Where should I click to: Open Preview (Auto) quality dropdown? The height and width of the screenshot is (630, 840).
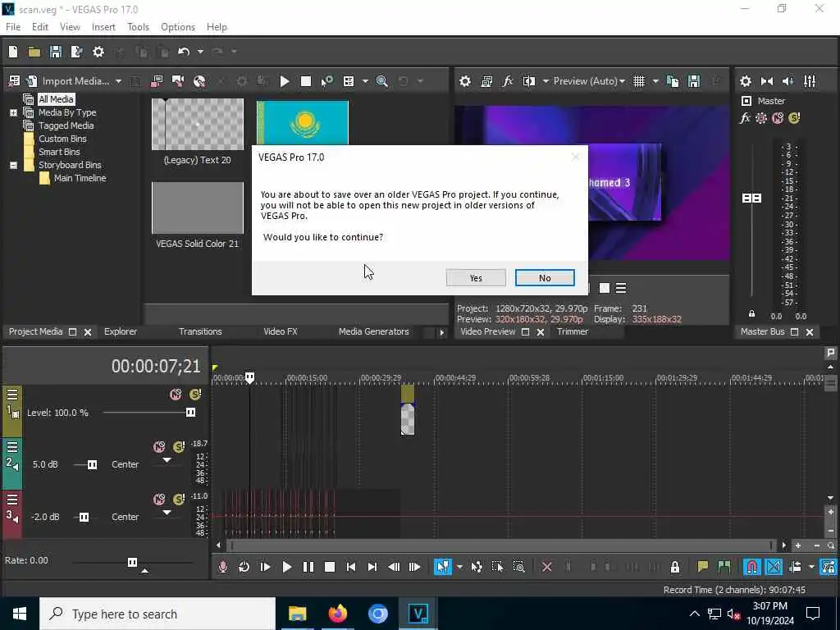(589, 81)
